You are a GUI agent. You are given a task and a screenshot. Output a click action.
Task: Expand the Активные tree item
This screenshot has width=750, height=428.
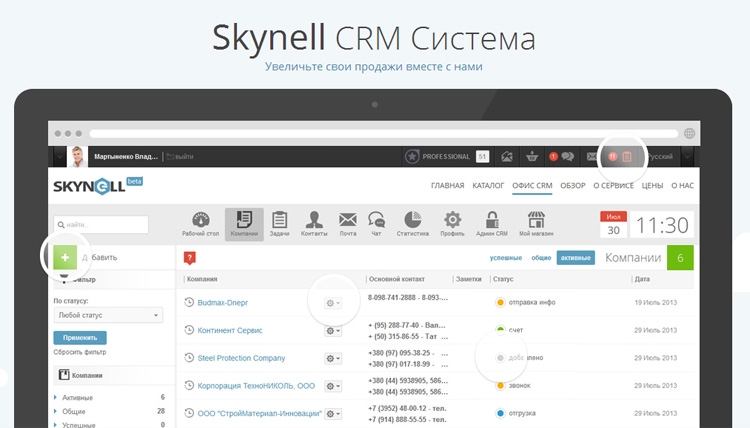55,397
